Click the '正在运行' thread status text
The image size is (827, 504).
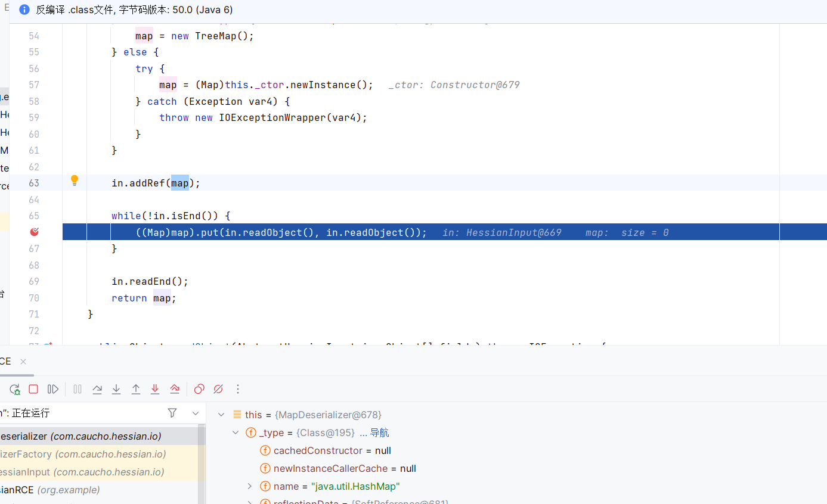coord(30,413)
